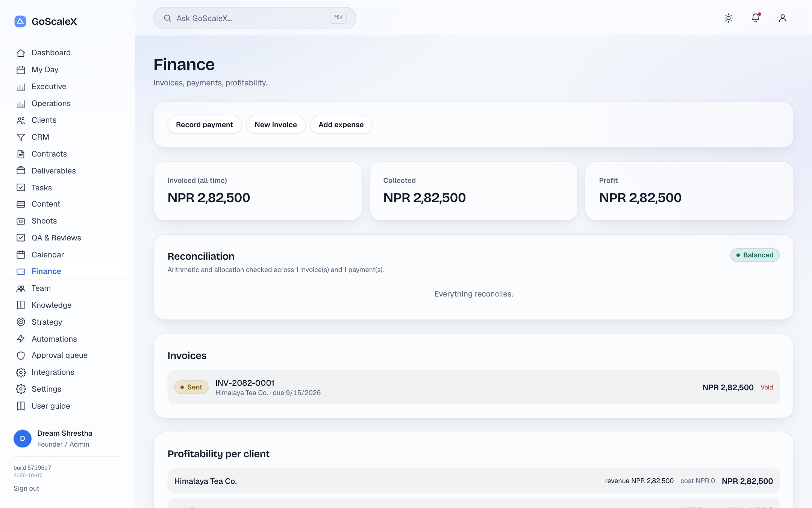This screenshot has width=812, height=508.
Task: Select the Finance sidebar item
Action: coord(68,271)
